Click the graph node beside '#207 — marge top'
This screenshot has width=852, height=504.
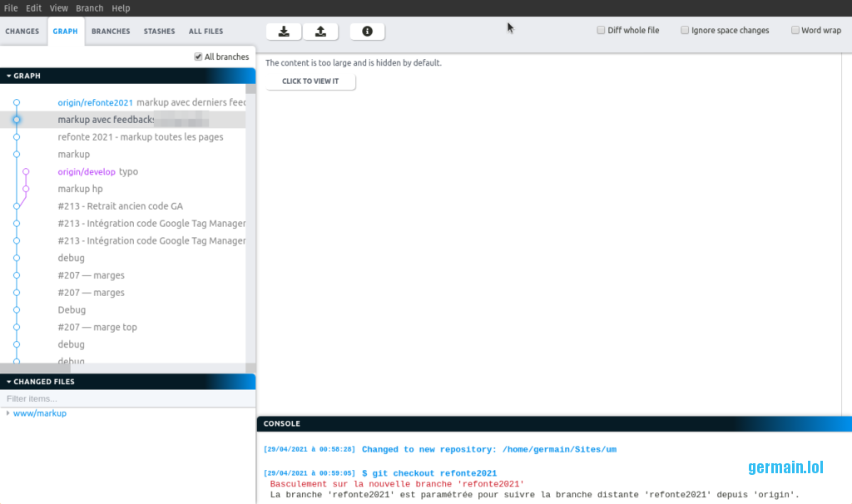pos(17,328)
